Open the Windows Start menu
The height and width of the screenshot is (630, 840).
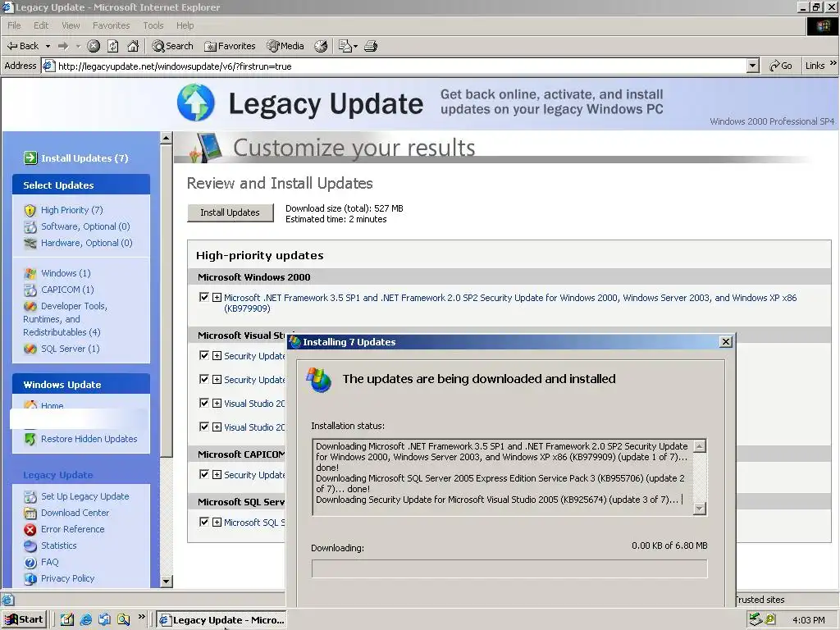click(x=24, y=619)
